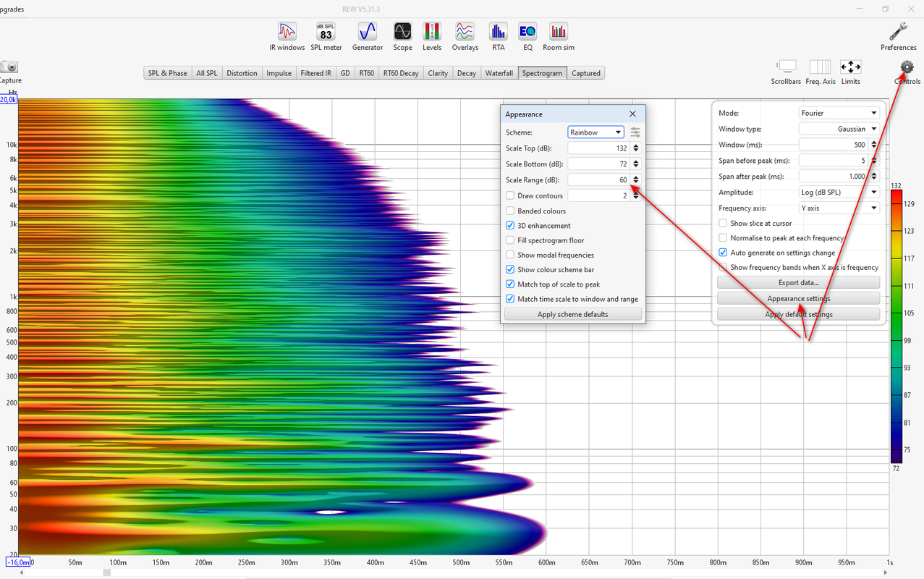Click Apply default settings button
The height and width of the screenshot is (579, 924).
pyautogui.click(x=798, y=315)
